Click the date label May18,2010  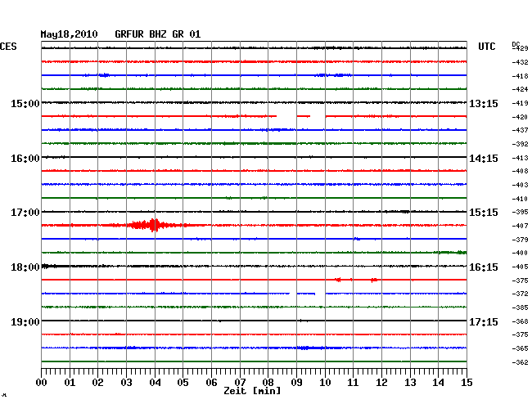point(69,34)
